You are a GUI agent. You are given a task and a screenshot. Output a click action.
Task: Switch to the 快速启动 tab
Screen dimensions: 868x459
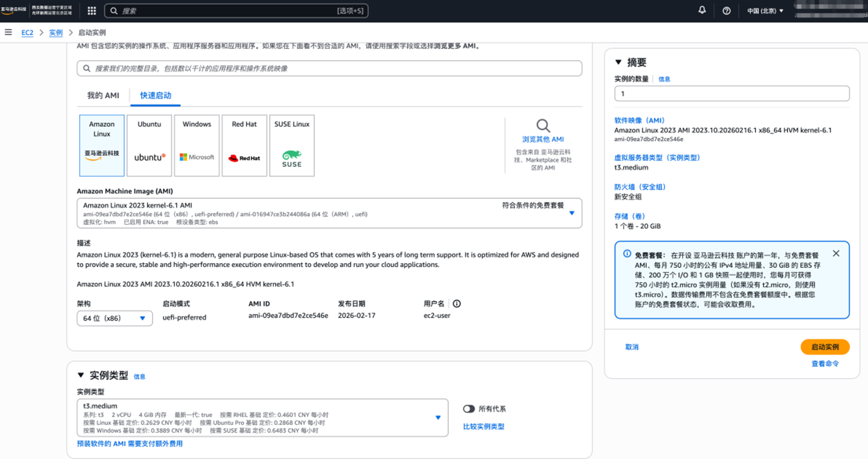pos(155,96)
